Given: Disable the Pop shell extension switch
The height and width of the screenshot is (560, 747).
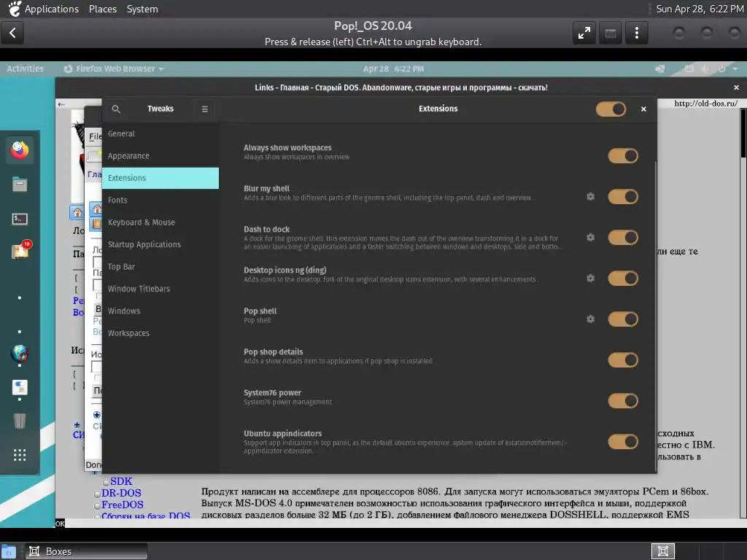Looking at the screenshot, I should pos(623,319).
